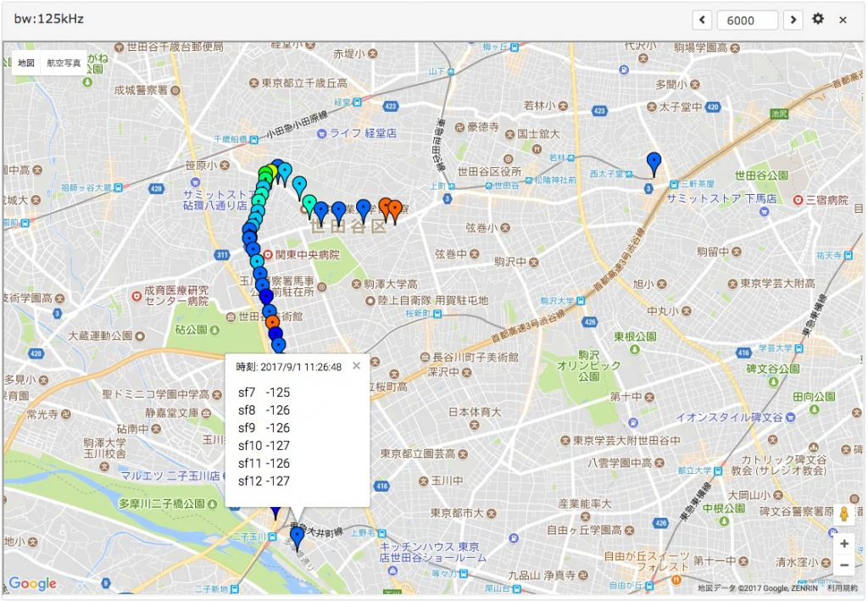Select the orange marker on the vertical track

point(272,321)
